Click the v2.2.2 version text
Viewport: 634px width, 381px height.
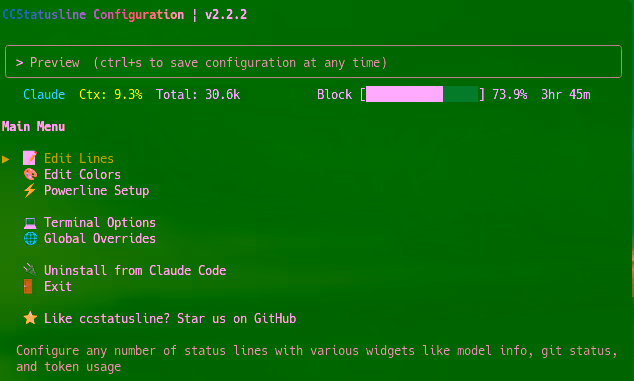coord(226,15)
